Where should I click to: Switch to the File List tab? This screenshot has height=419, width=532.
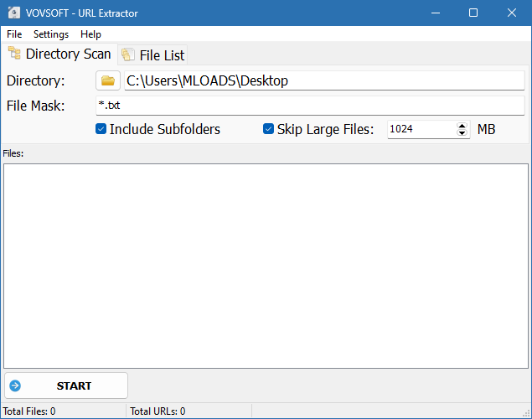click(153, 55)
